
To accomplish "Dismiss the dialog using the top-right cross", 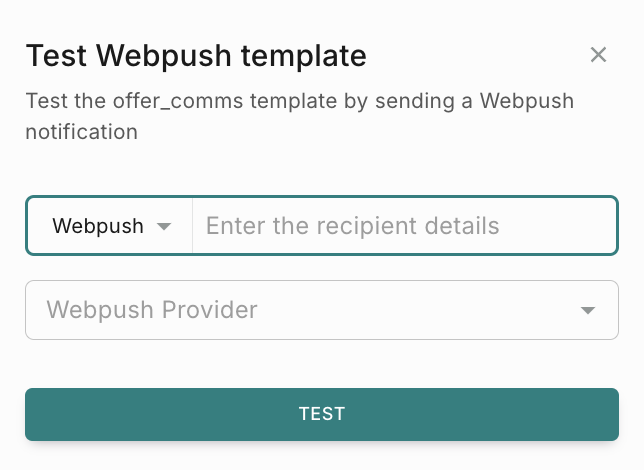I will (598, 55).
